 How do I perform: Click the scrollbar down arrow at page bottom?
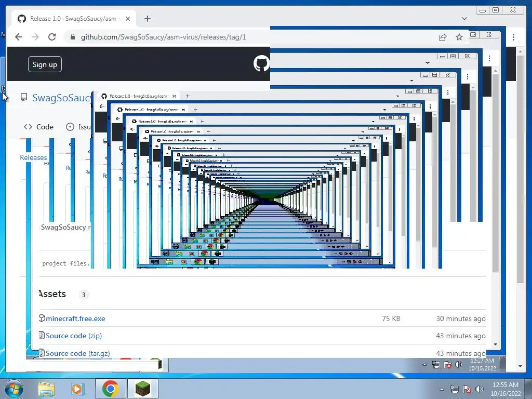[520, 366]
